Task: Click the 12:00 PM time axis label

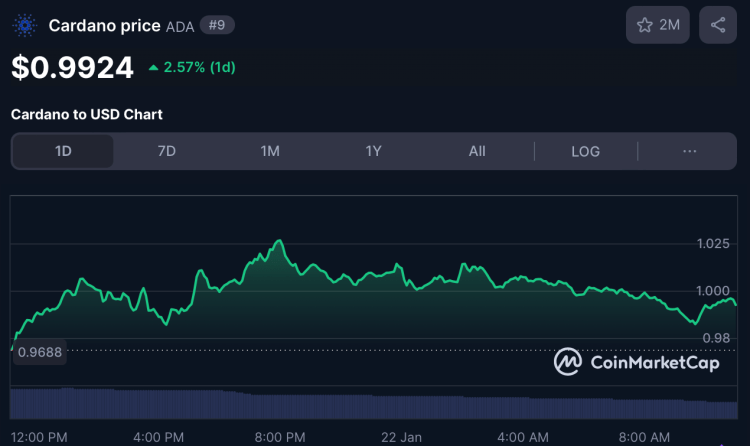Action: [x=39, y=437]
